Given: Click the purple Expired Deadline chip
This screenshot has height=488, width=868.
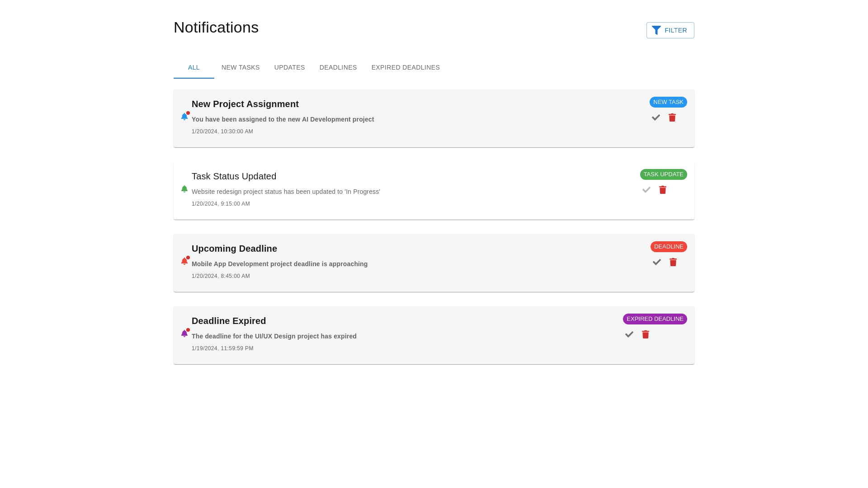Looking at the screenshot, I should [655, 319].
